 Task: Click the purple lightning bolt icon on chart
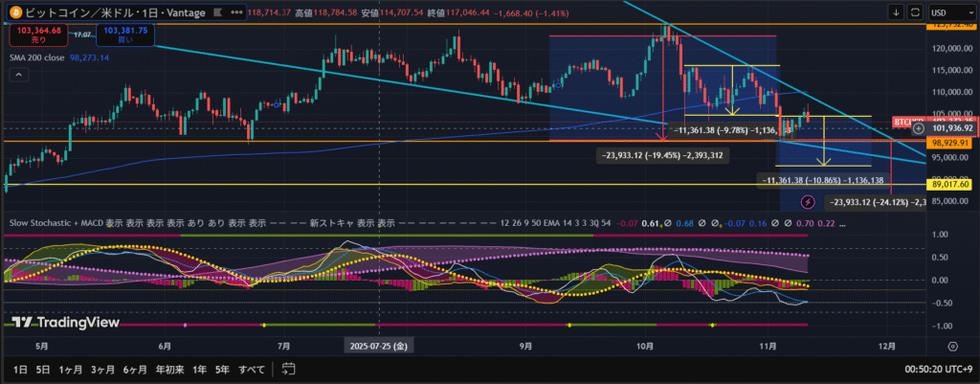coord(807,202)
